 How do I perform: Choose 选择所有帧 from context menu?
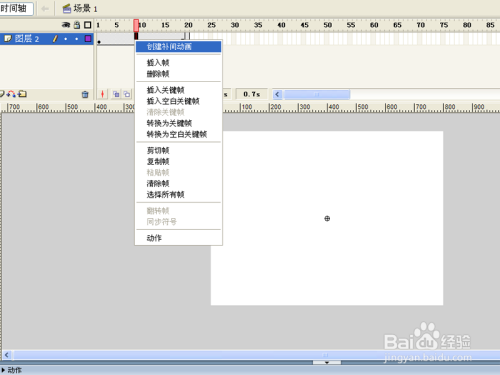pyautogui.click(x=178, y=194)
